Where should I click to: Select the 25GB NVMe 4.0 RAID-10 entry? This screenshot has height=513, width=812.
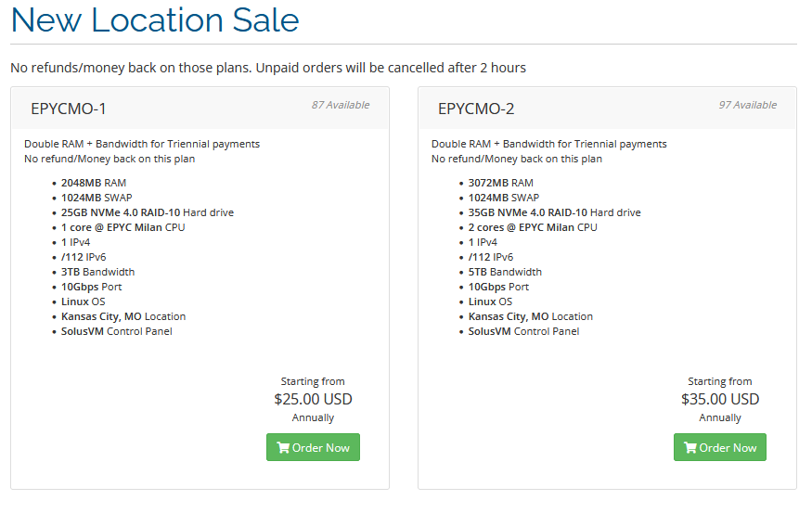tap(148, 212)
